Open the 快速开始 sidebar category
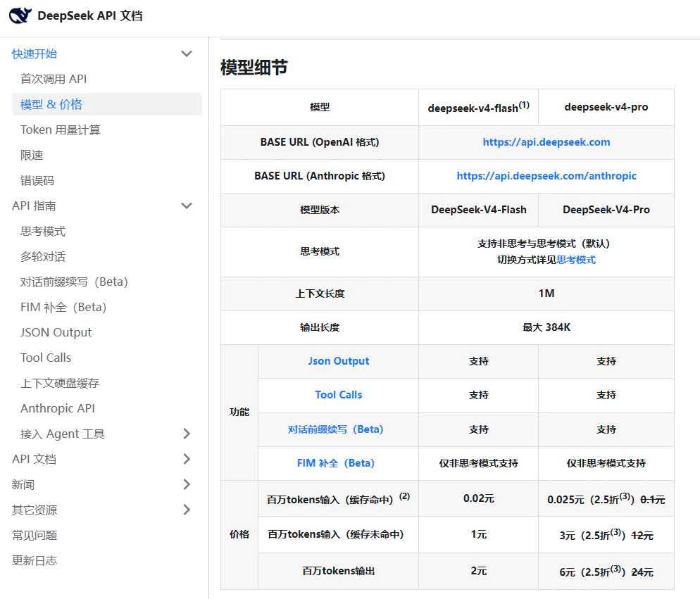 (x=35, y=54)
